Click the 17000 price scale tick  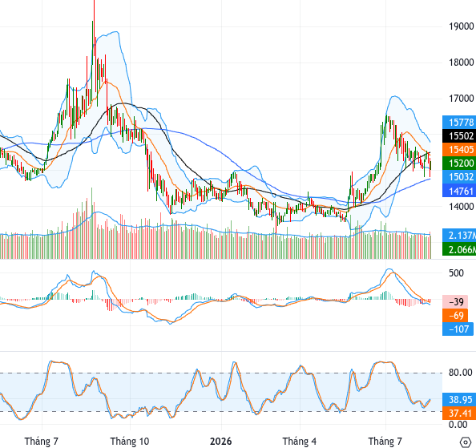461,99
